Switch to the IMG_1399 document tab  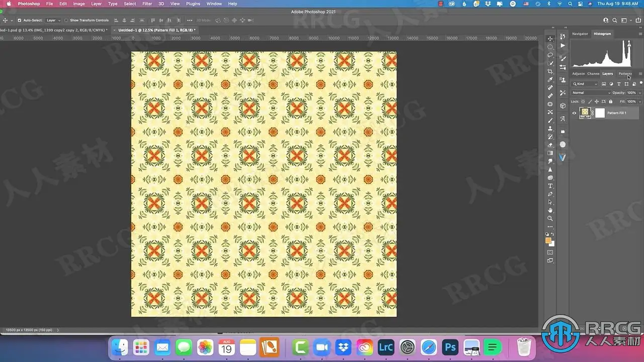click(53, 30)
